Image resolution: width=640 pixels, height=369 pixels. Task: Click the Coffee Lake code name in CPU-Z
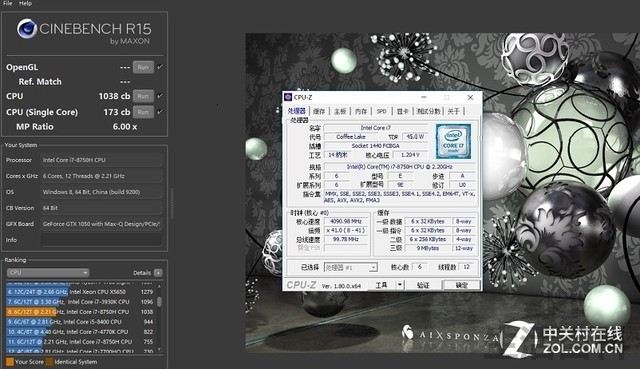pyautogui.click(x=351, y=137)
